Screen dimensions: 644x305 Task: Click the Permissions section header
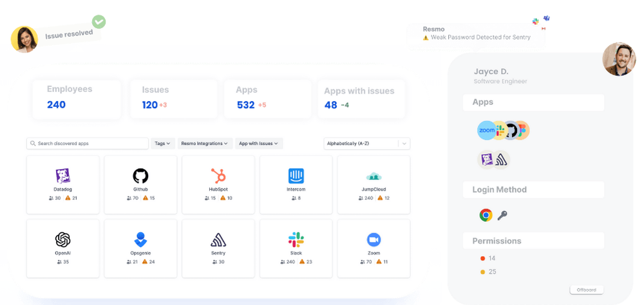point(533,241)
